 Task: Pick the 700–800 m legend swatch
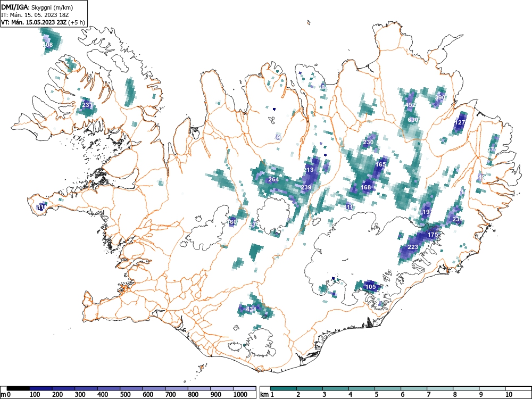pyautogui.click(x=177, y=388)
